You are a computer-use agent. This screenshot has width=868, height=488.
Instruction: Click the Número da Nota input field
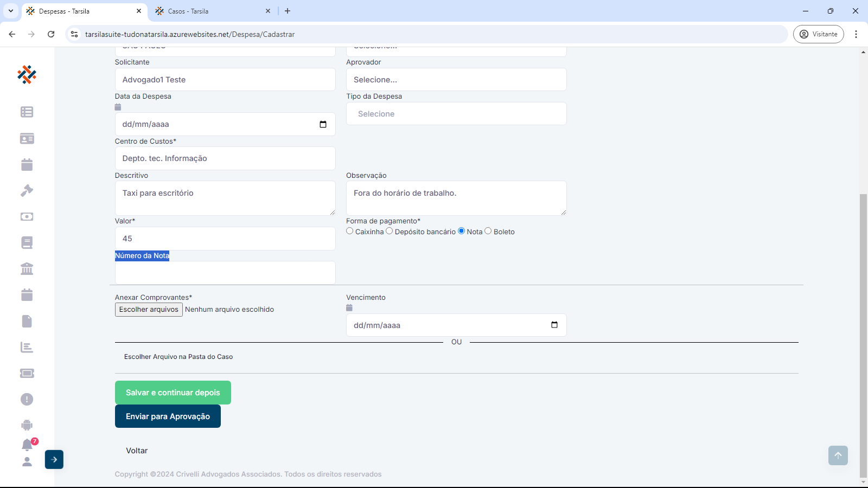[225, 273]
